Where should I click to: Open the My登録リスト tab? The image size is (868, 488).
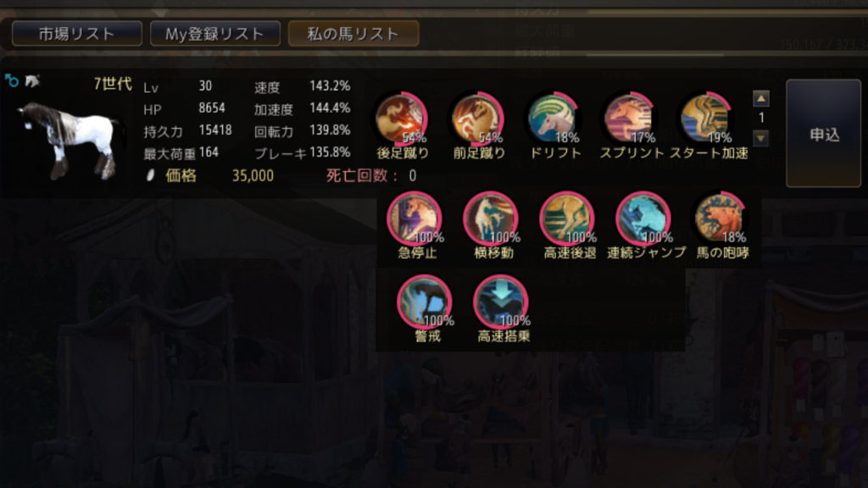pos(214,34)
